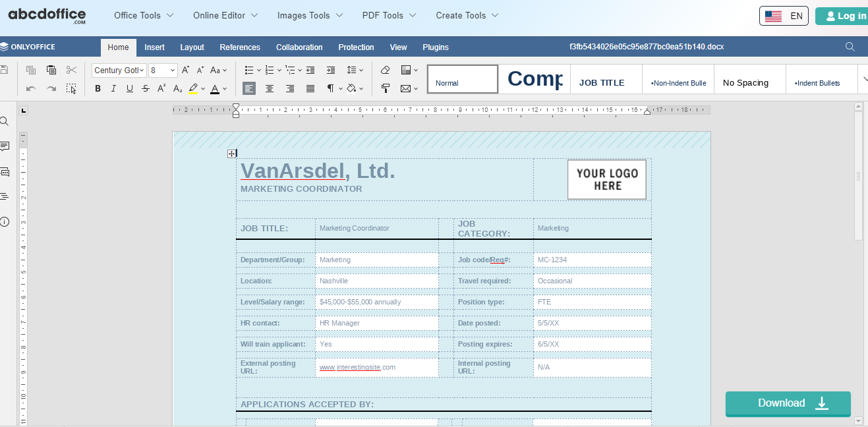Increase indent with the toolbar icon
Viewport: 868px width, 427px height.
coord(331,70)
